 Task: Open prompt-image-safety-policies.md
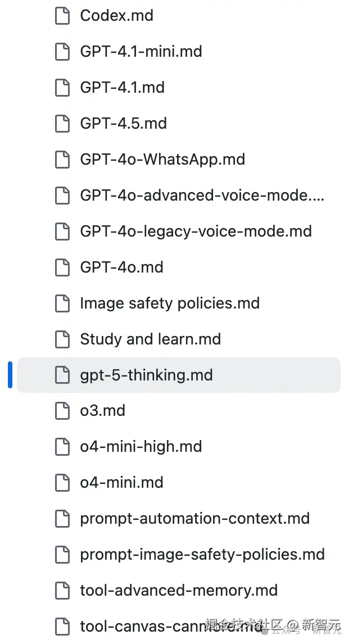click(x=202, y=555)
